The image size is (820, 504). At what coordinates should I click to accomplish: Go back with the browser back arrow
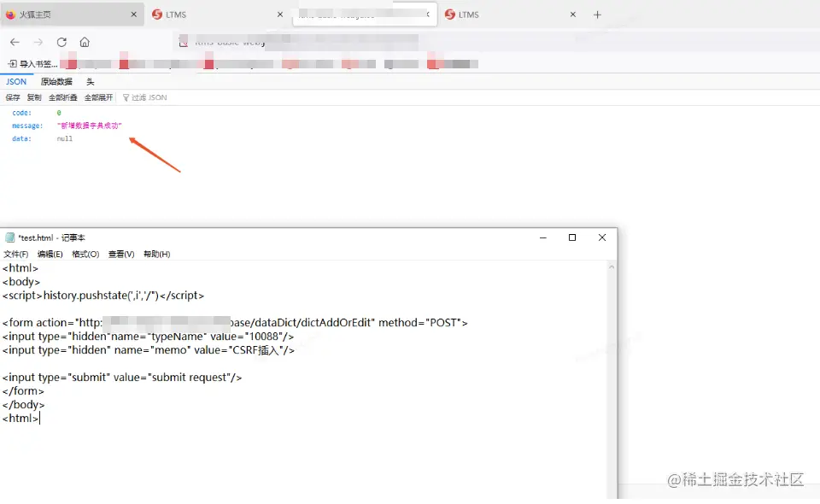[x=15, y=43]
